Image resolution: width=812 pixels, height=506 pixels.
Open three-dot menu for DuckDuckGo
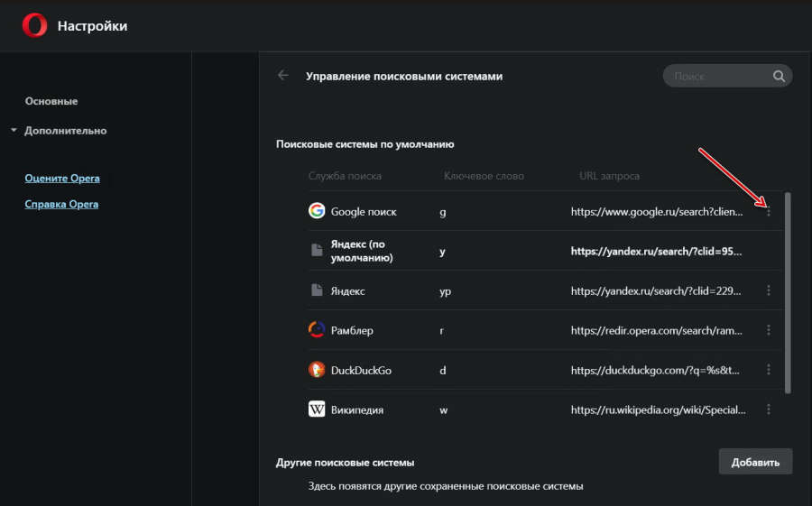pyautogui.click(x=769, y=370)
